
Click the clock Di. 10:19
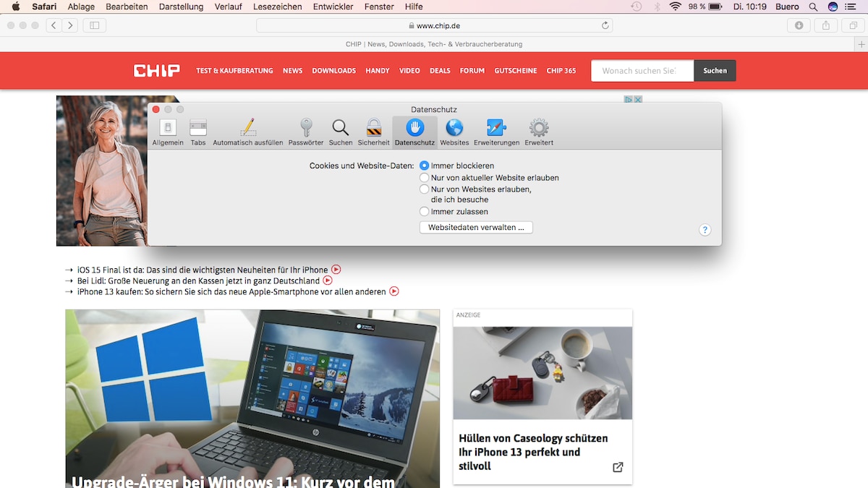pyautogui.click(x=749, y=7)
